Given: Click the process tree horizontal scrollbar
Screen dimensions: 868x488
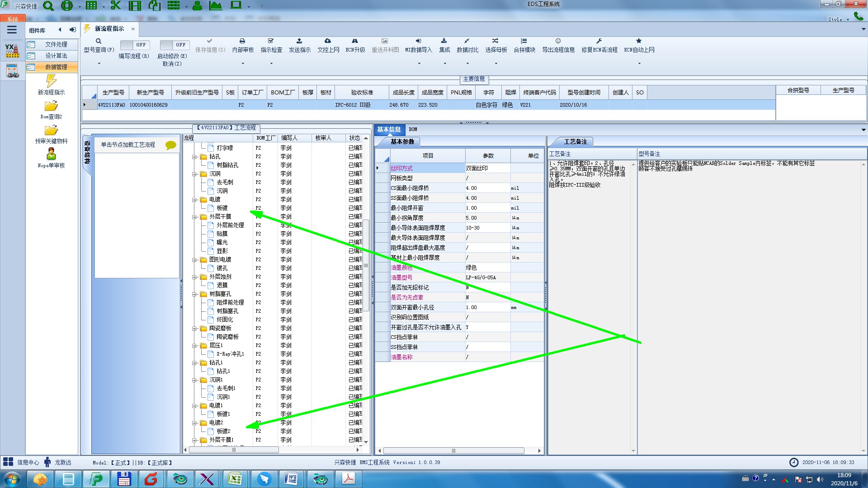Looking at the screenshot, I should click(234, 450).
